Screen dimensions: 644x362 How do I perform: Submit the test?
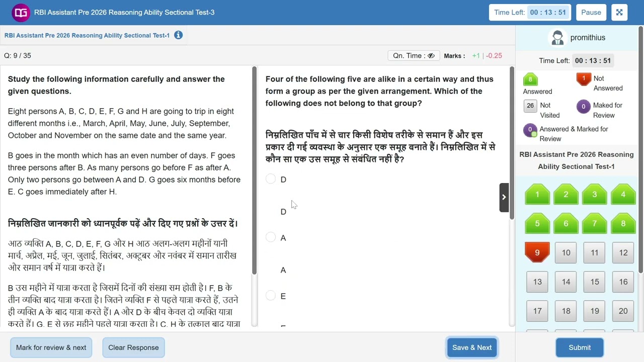tap(580, 347)
